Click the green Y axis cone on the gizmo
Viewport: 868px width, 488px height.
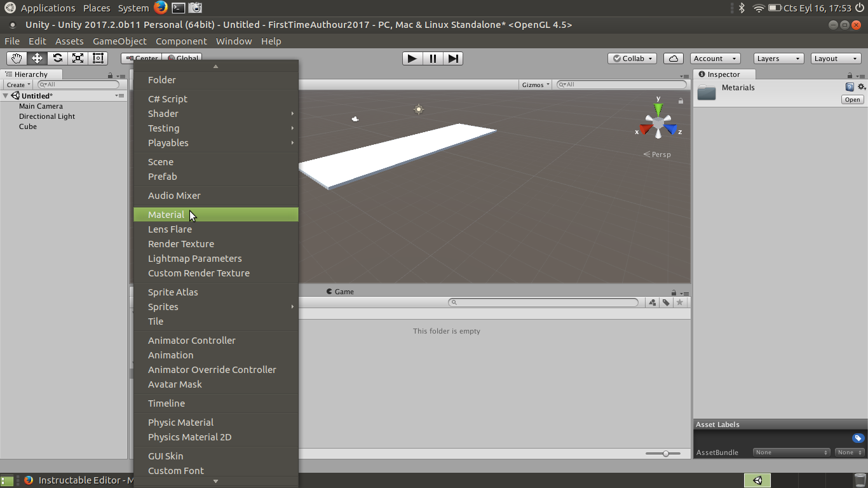click(658, 109)
